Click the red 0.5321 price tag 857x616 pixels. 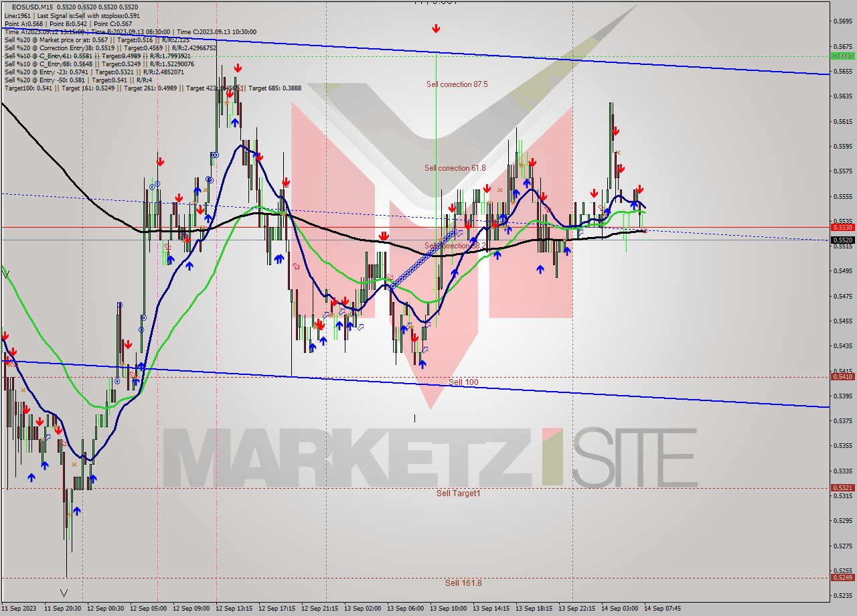pos(842,488)
